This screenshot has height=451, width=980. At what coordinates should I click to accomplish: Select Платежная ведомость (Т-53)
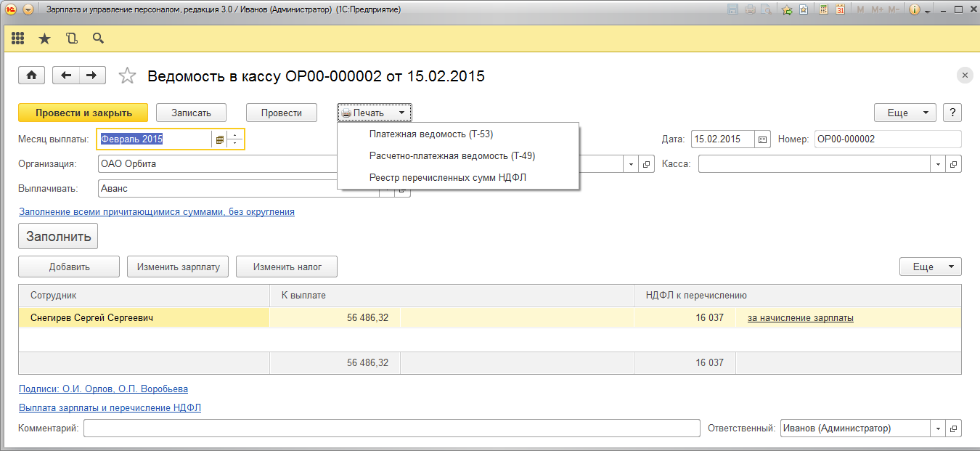coord(431,134)
